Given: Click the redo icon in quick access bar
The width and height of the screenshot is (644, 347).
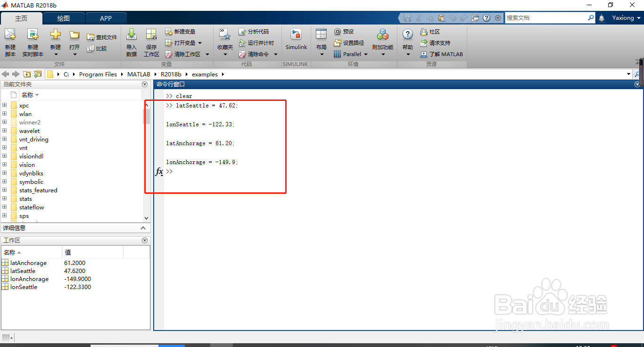Looking at the screenshot, I should click(464, 18).
